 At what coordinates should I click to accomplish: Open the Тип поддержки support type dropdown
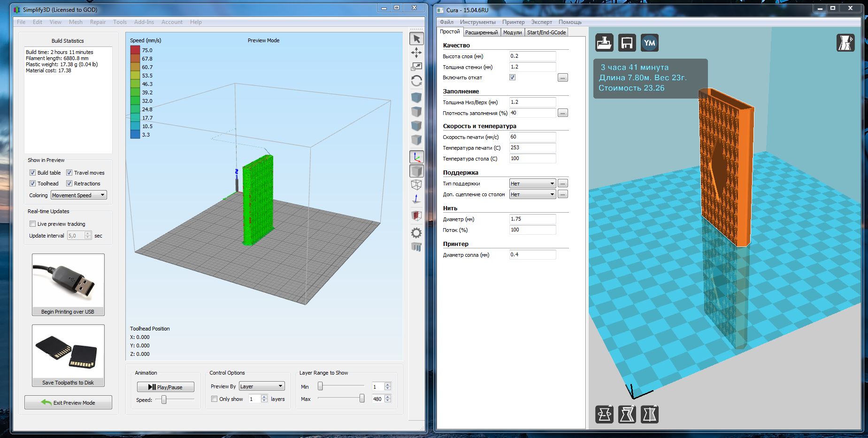tap(532, 184)
